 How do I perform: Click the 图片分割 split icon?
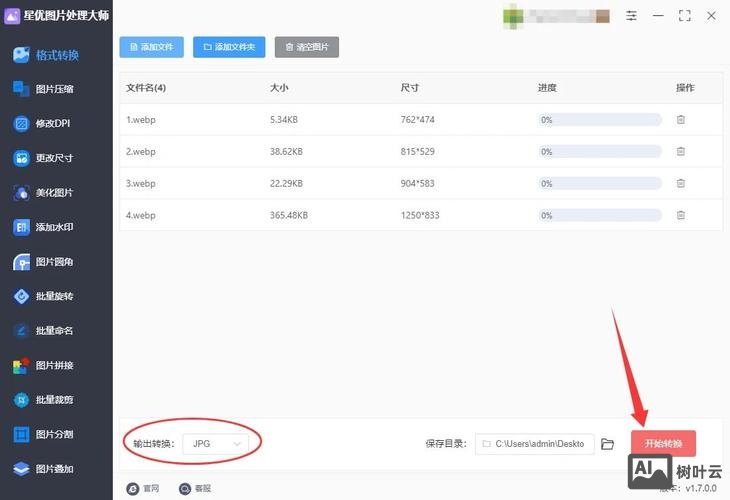(x=21, y=434)
